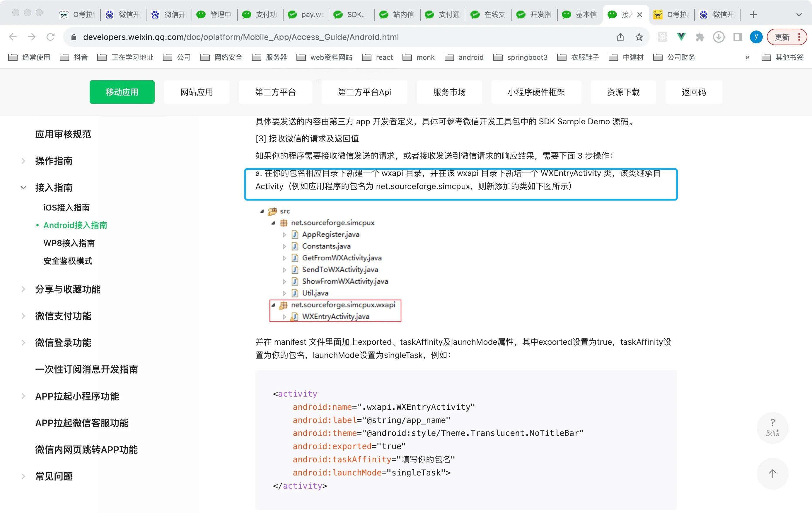Click the back-to-top arrow button
This screenshot has height=513, width=812.
772,473
